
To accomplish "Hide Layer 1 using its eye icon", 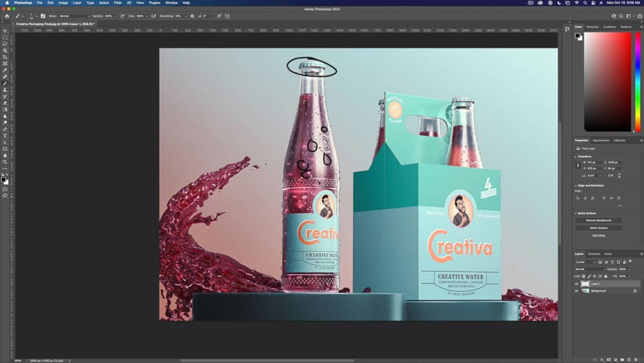I will pyautogui.click(x=576, y=284).
